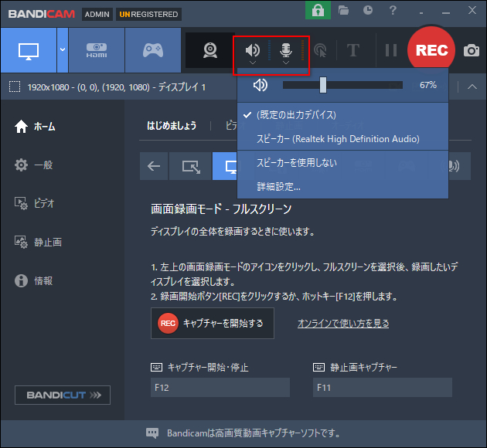487x448 pixels.
Task: Adjust the speaker volume slider handle
Action: 323,85
